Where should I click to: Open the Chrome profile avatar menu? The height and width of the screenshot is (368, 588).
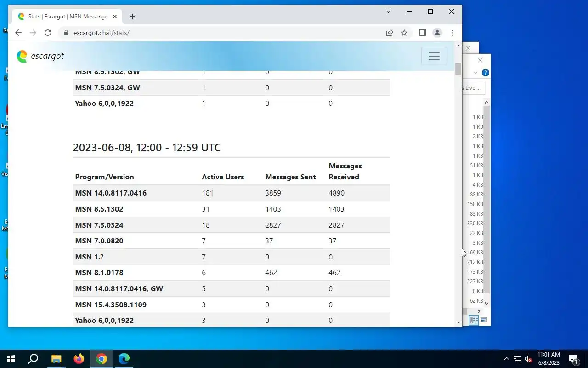pos(437,33)
